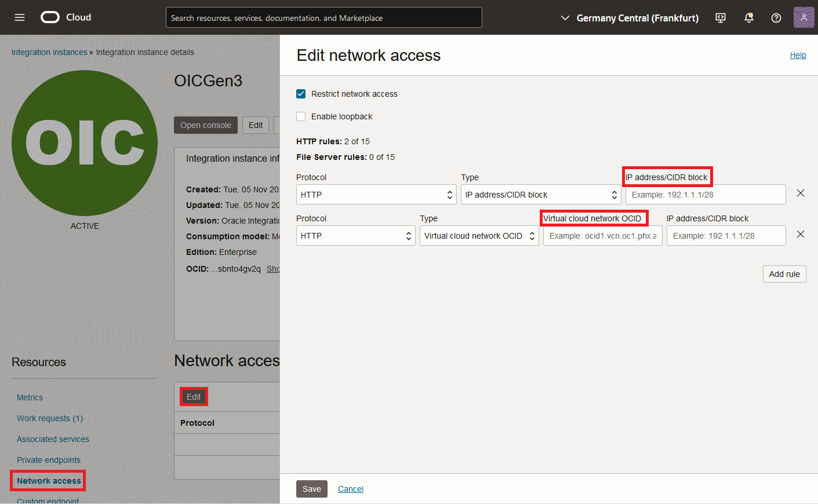This screenshot has height=504, width=818.
Task: Open the user profile avatar menu
Action: pos(804,17)
